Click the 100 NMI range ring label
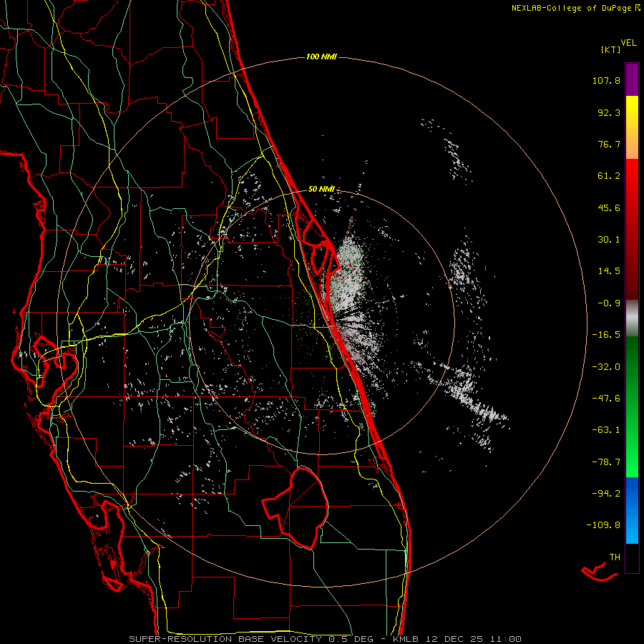Screen dimensions: 644x644 (321, 57)
